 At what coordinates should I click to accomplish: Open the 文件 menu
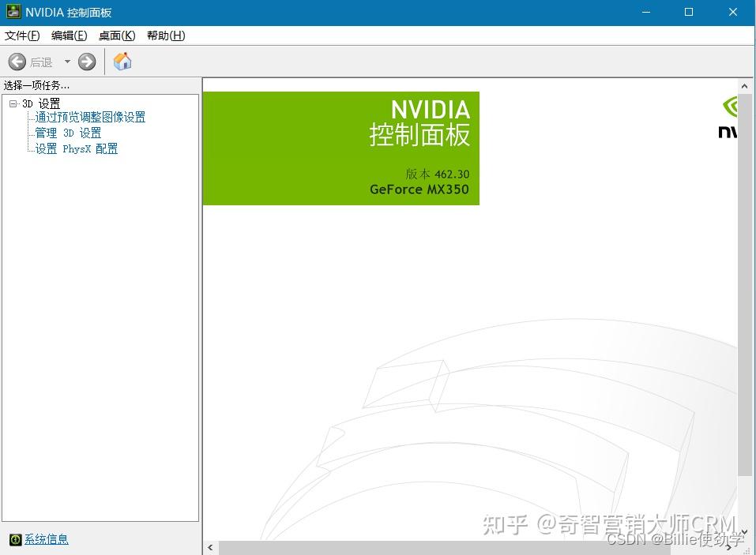coord(22,36)
